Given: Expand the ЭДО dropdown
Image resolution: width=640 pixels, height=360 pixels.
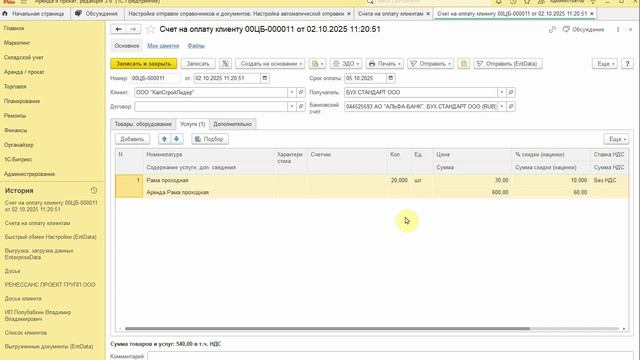Looking at the screenshot, I should (x=346, y=64).
